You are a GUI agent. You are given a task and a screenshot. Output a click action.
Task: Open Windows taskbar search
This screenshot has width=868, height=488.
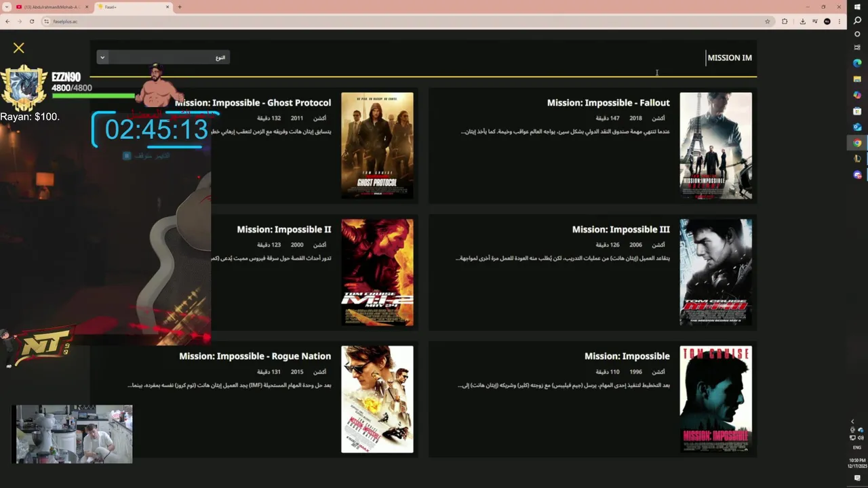pos(857,20)
